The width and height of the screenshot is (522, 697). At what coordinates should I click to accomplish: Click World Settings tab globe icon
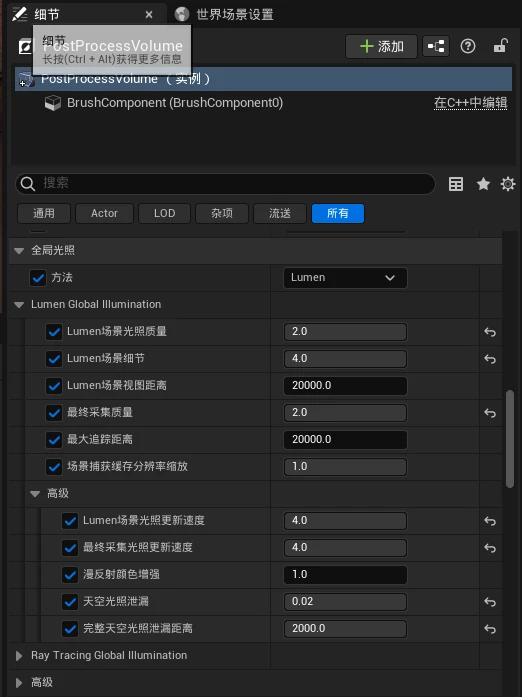(182, 14)
